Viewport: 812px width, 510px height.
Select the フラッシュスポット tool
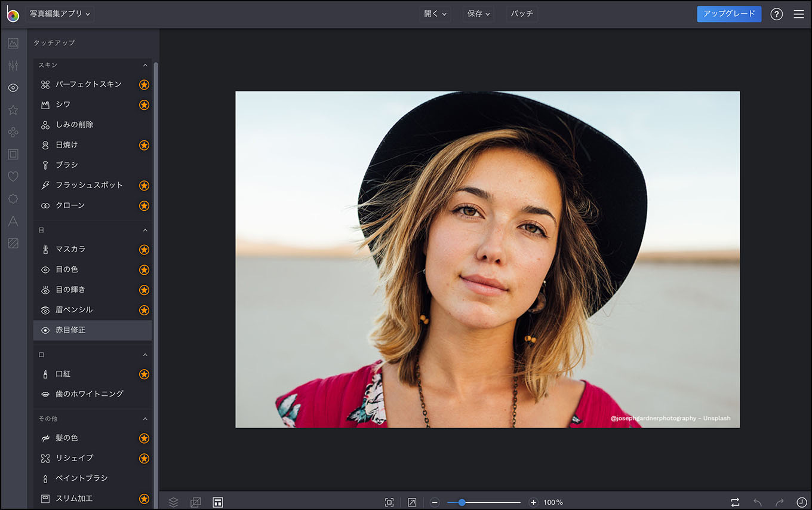click(x=93, y=185)
